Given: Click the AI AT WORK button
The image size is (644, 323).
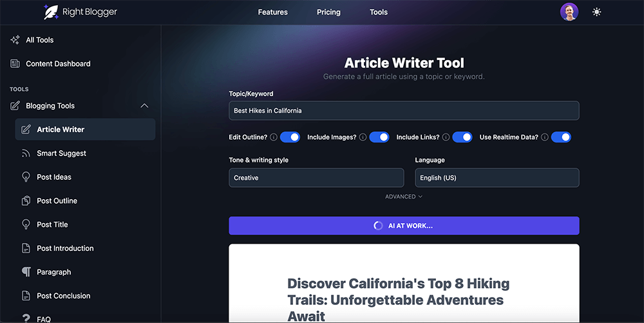Looking at the screenshot, I should [x=404, y=226].
